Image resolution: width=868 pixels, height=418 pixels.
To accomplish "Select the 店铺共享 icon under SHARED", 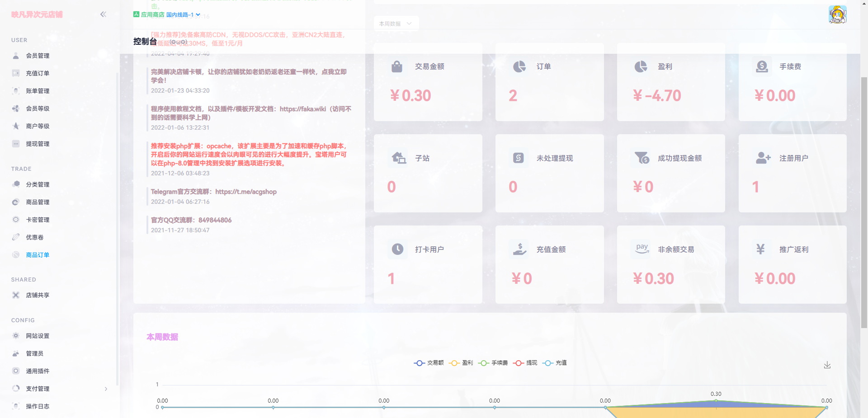I will pyautogui.click(x=16, y=295).
